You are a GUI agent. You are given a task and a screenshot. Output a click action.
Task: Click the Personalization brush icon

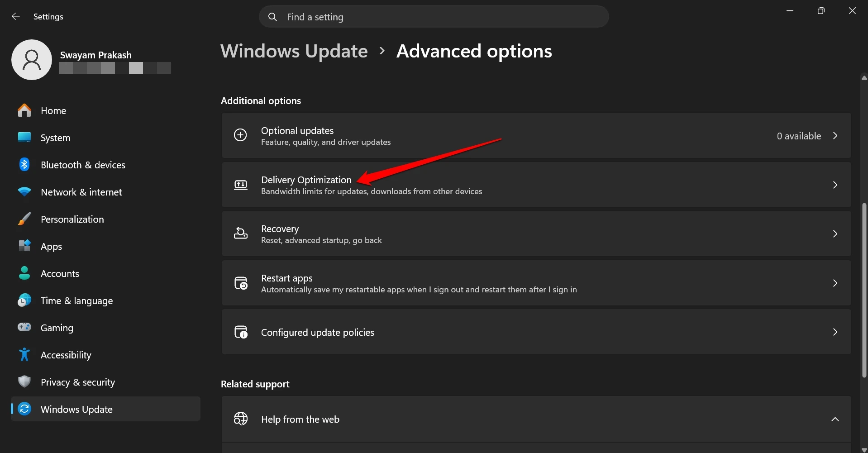24,219
